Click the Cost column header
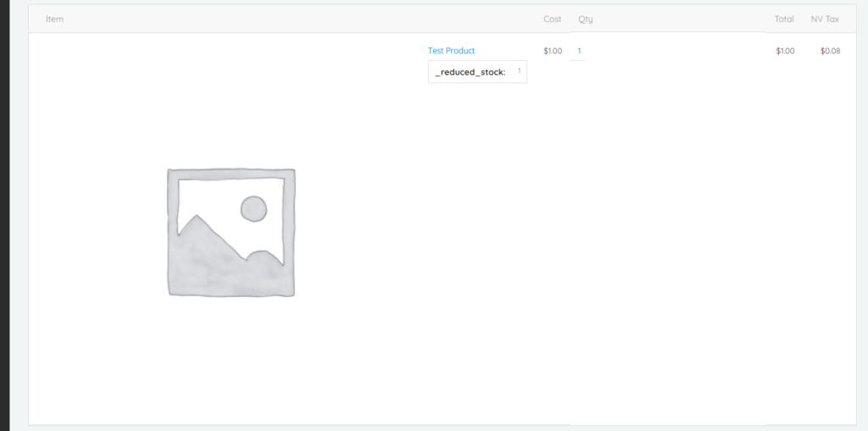This screenshot has height=431, width=868. [x=553, y=19]
